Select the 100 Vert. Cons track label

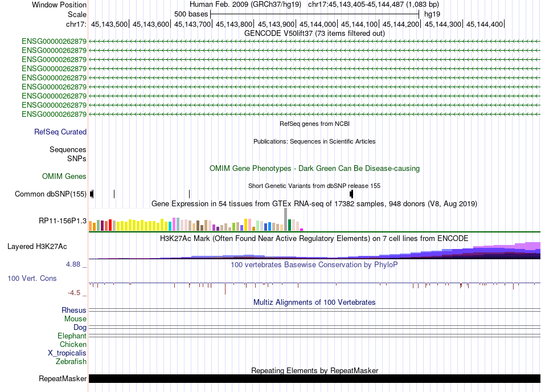[32, 278]
